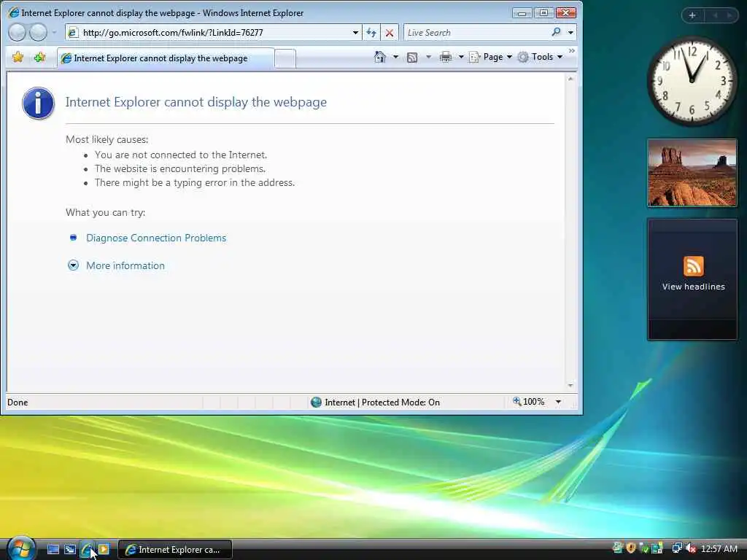Click the Search magnifier icon
This screenshot has height=560, width=747.
[556, 32]
